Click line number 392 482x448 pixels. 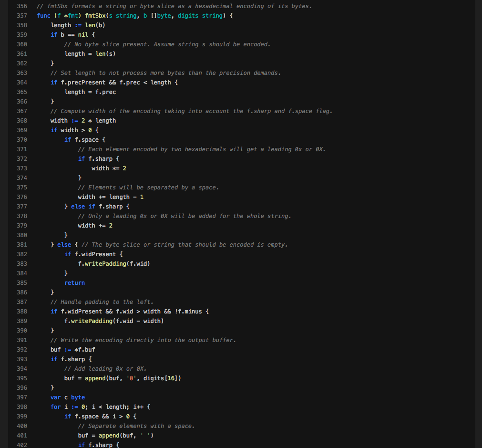[22, 349]
